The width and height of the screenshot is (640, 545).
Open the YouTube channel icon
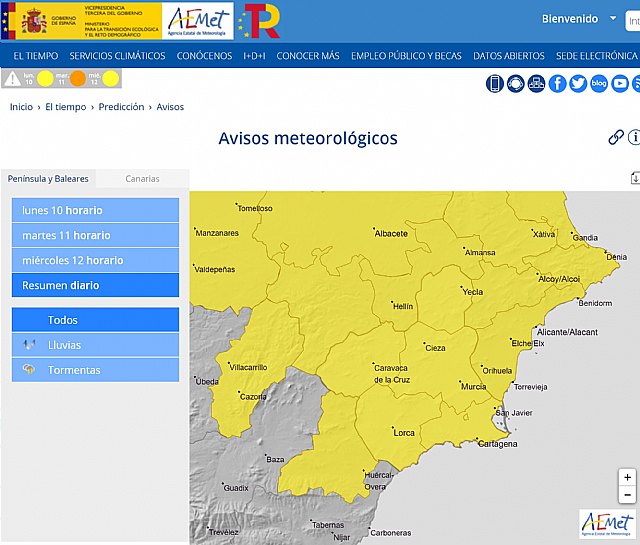[x=620, y=83]
